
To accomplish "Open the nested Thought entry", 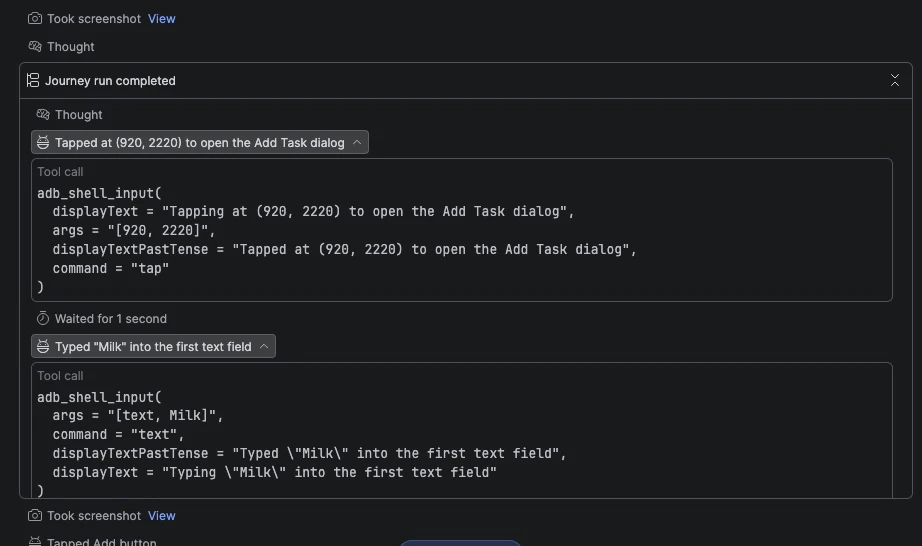I will tap(78, 115).
